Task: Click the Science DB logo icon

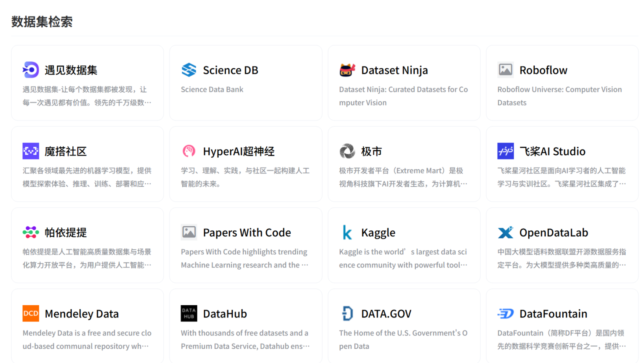Action: click(x=189, y=70)
